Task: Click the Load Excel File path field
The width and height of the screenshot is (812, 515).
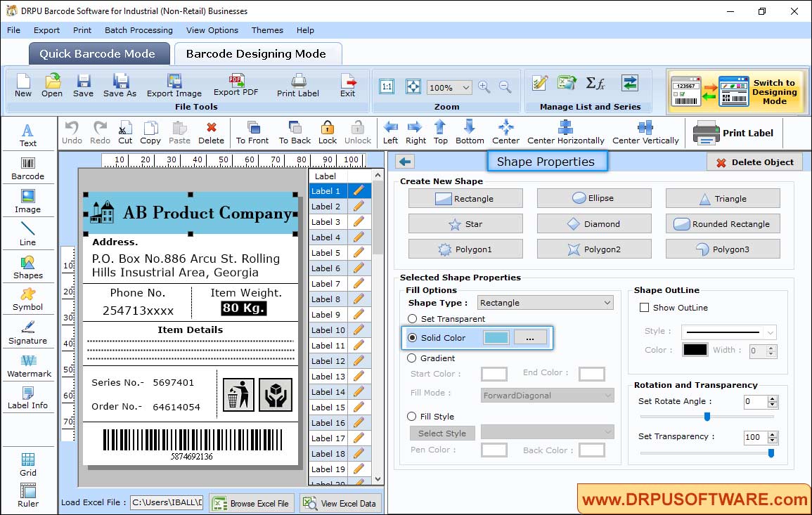Action: click(x=166, y=502)
